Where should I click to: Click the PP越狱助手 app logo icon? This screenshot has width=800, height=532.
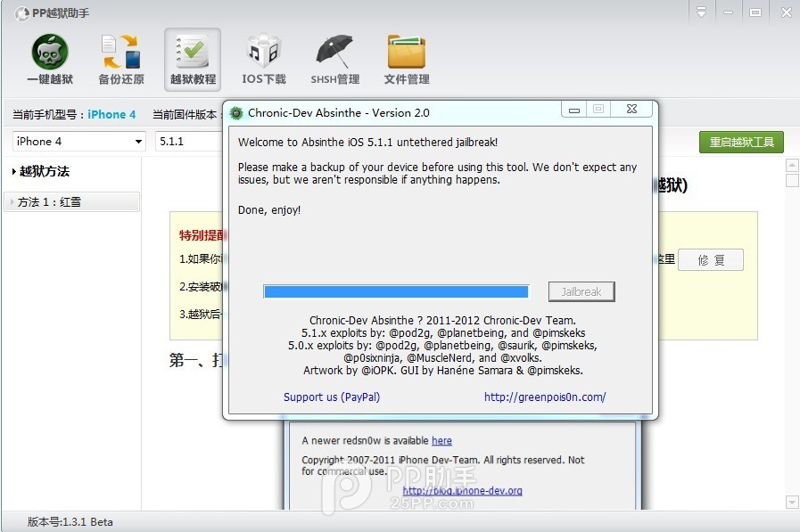(22, 13)
